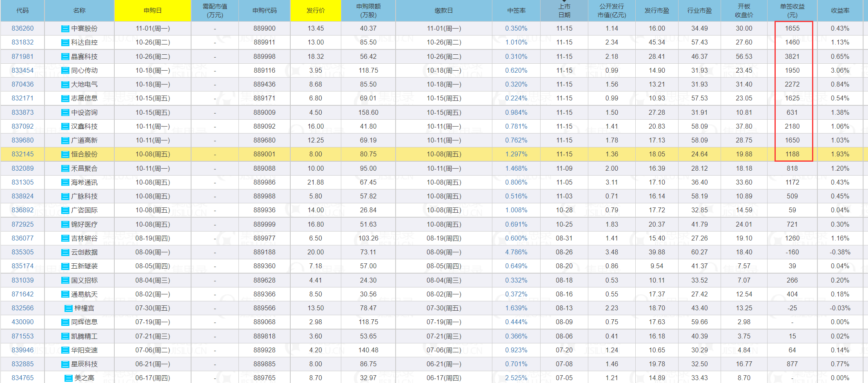Click the icon next to 锦好医疗
This screenshot has width=868, height=383.
point(65,225)
